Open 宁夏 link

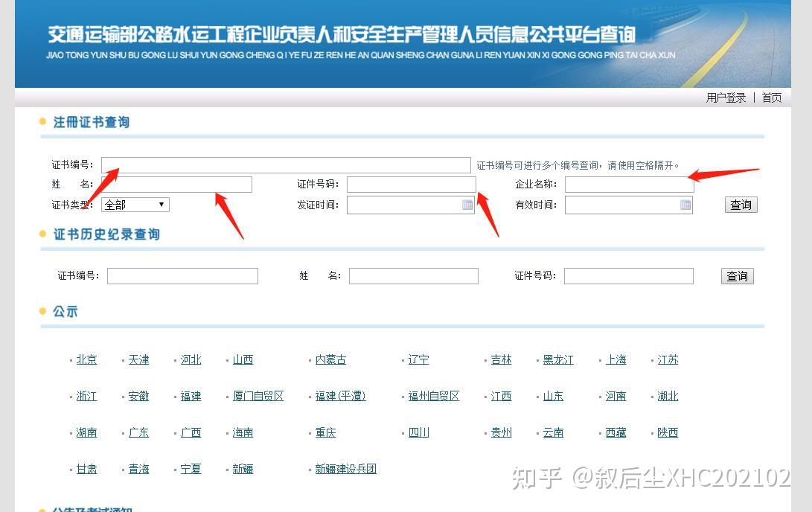pos(191,469)
